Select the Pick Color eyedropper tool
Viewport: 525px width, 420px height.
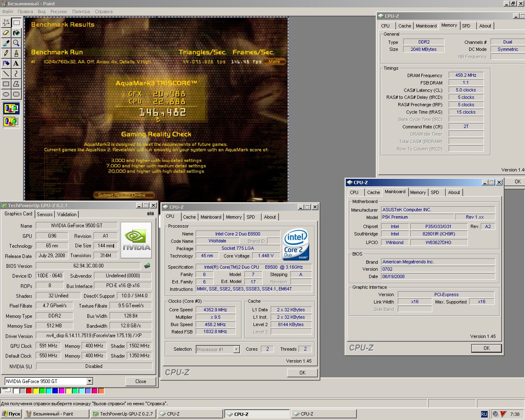point(6,43)
